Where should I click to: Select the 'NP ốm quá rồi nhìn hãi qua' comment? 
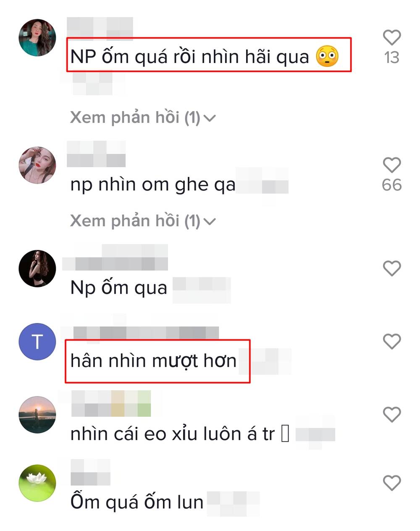tap(205, 57)
